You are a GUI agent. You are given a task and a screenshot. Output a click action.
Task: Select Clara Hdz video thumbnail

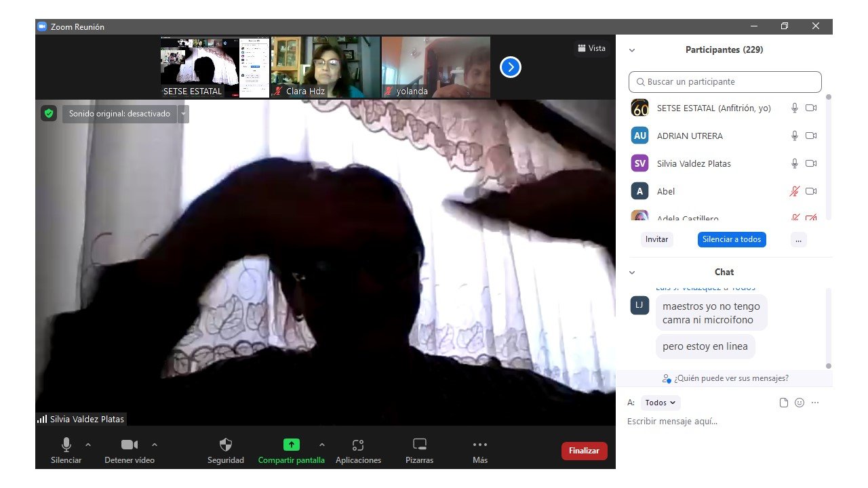[325, 67]
